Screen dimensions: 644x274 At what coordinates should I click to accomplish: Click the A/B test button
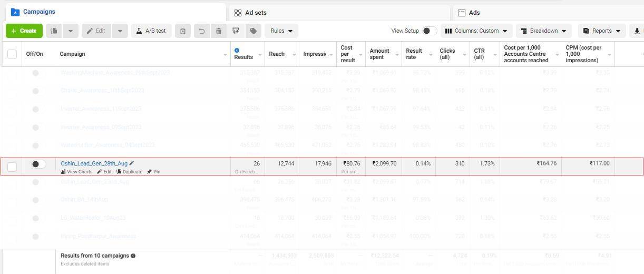(151, 31)
